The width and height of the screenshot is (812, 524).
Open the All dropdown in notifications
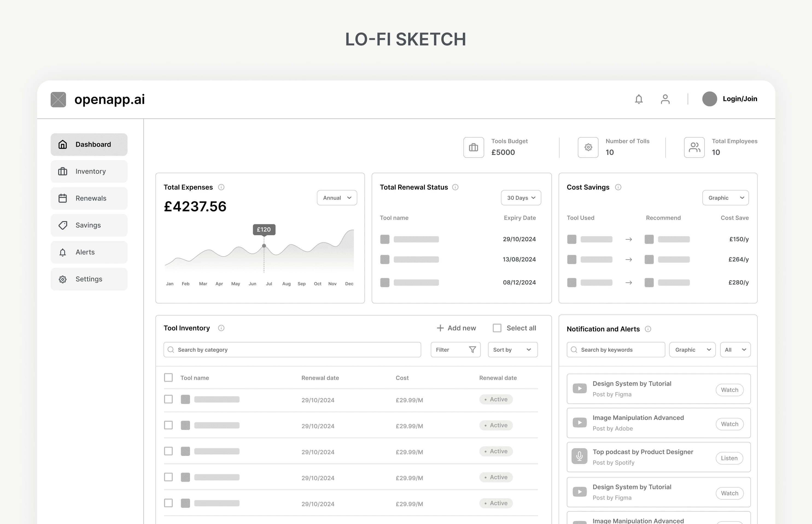[x=735, y=350]
